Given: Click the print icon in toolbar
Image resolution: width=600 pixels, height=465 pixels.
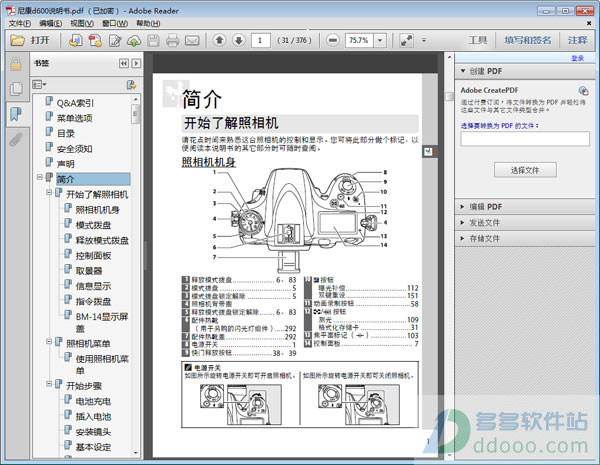Looking at the screenshot, I should 173,40.
